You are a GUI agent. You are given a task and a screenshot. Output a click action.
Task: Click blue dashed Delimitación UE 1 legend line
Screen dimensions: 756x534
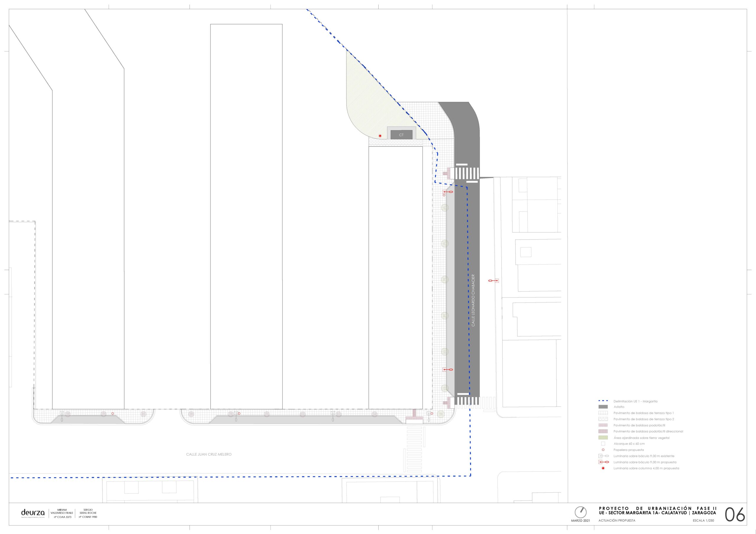click(x=603, y=401)
